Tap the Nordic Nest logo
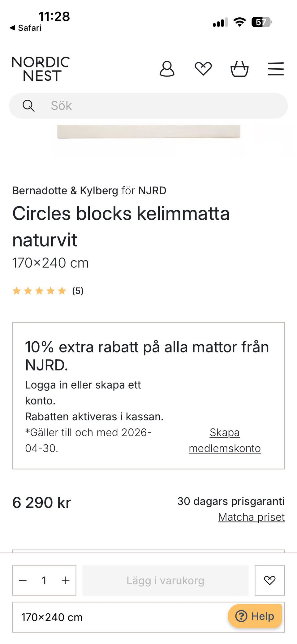 tap(41, 69)
